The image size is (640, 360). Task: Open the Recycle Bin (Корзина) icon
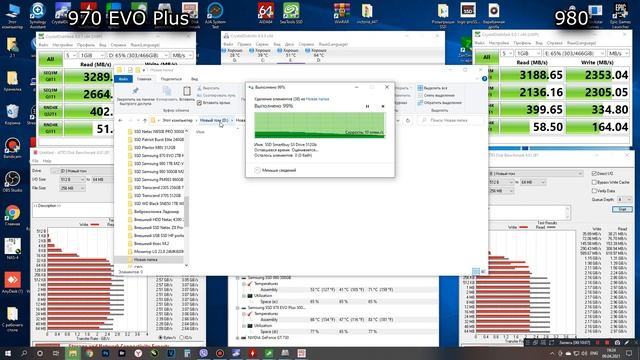[x=13, y=114]
